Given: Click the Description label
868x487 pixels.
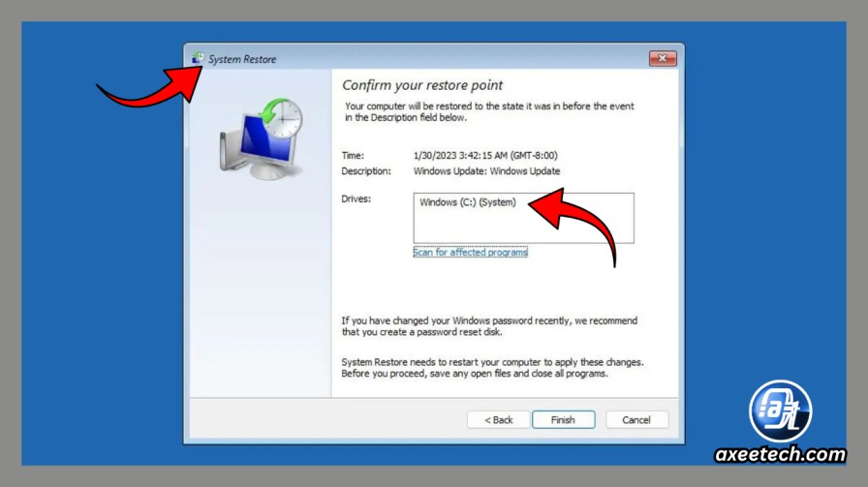Looking at the screenshot, I should tap(366, 171).
